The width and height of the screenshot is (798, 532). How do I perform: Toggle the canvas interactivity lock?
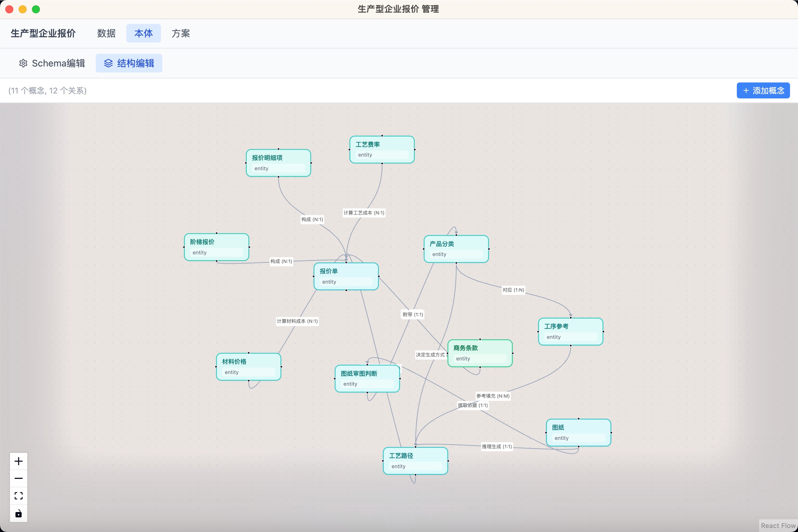click(19, 513)
